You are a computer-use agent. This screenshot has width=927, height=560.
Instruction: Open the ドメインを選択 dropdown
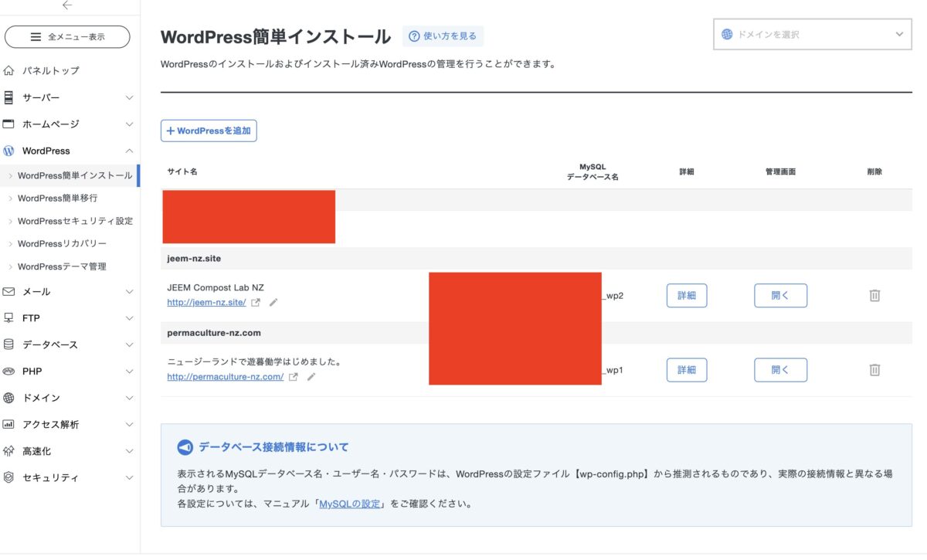click(x=812, y=34)
